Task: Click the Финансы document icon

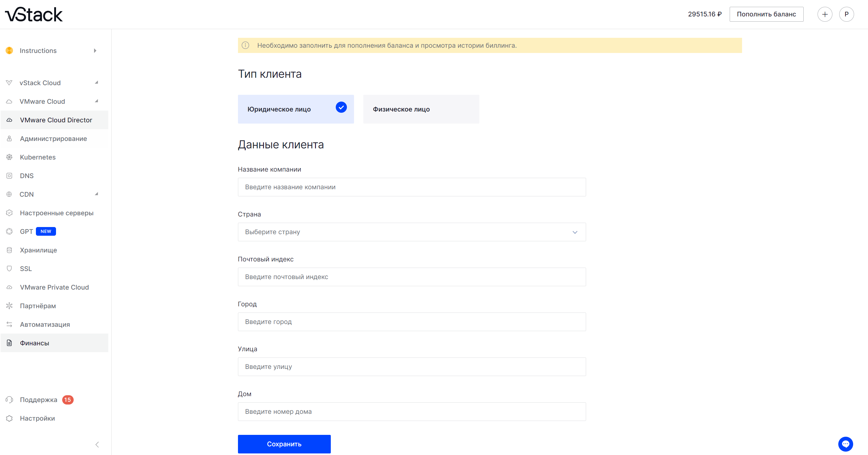Action: pyautogui.click(x=9, y=343)
